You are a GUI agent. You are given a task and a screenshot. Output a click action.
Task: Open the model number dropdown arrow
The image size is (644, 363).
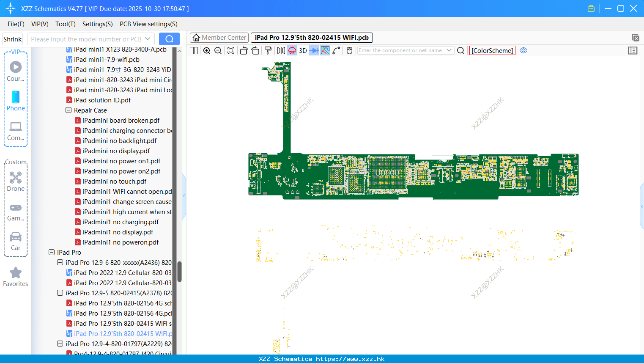(148, 39)
